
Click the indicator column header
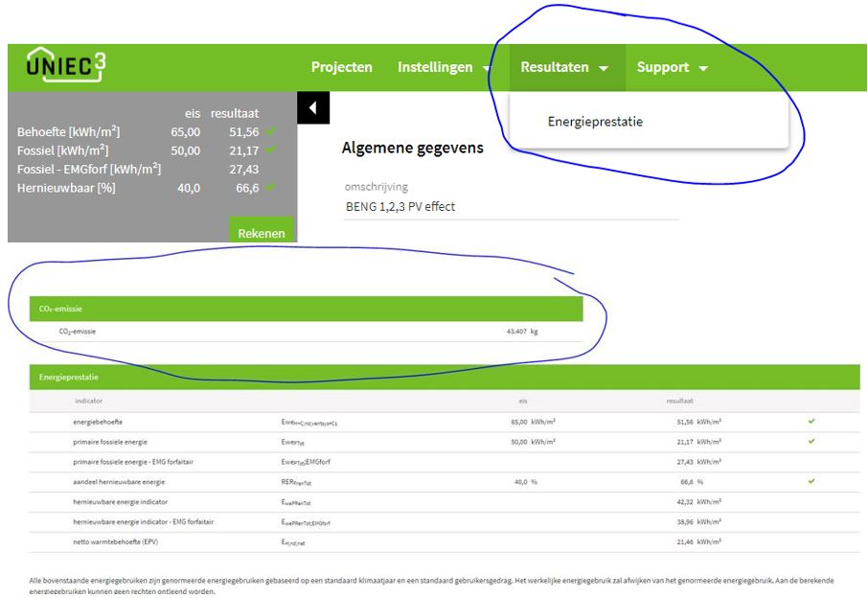point(88,401)
